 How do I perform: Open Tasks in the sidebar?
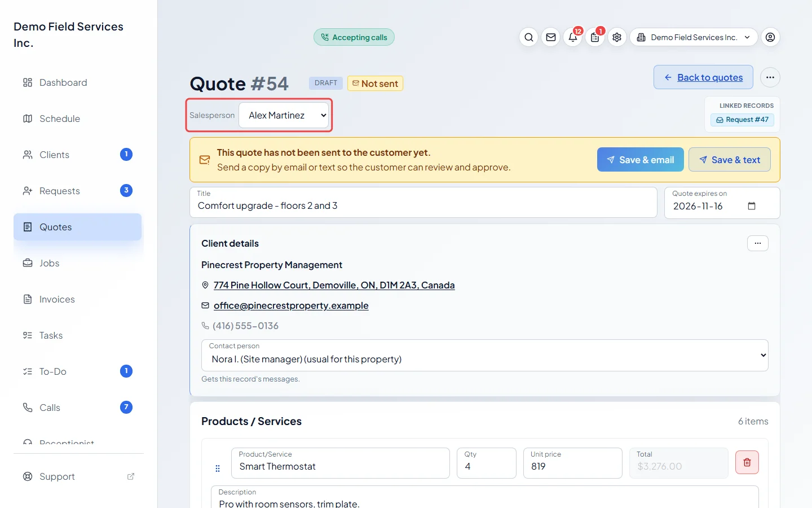tap(78, 335)
